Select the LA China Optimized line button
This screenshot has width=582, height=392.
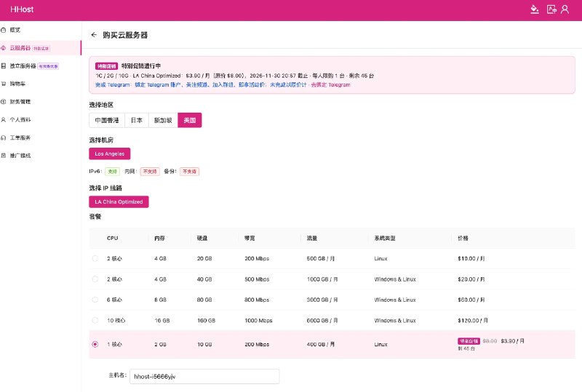119,201
